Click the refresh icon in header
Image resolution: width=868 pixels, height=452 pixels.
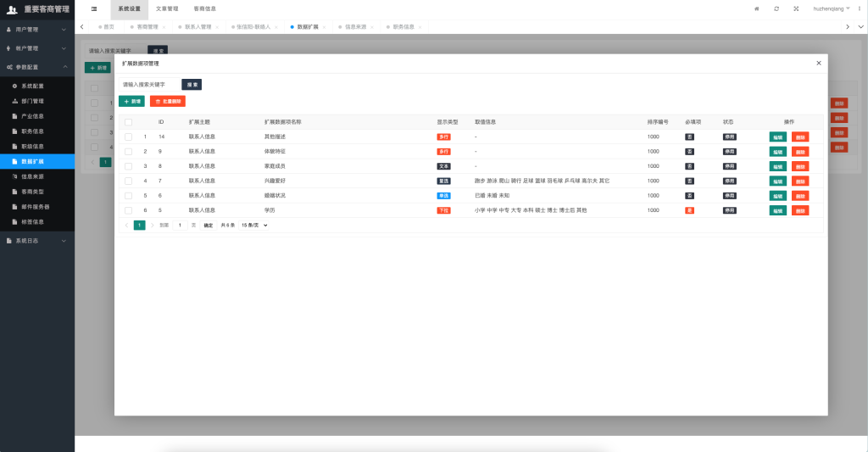pyautogui.click(x=776, y=8)
